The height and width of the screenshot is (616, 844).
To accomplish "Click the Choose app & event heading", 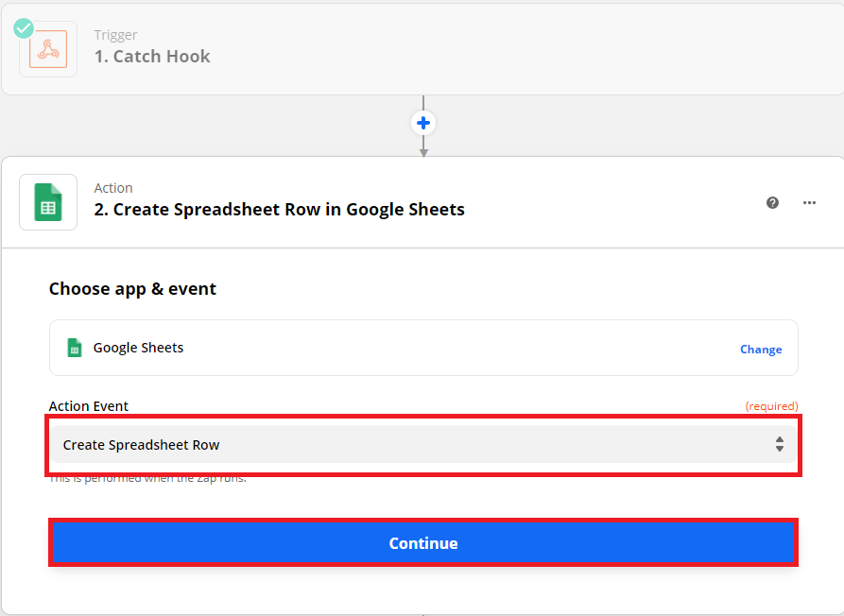I will (132, 289).
